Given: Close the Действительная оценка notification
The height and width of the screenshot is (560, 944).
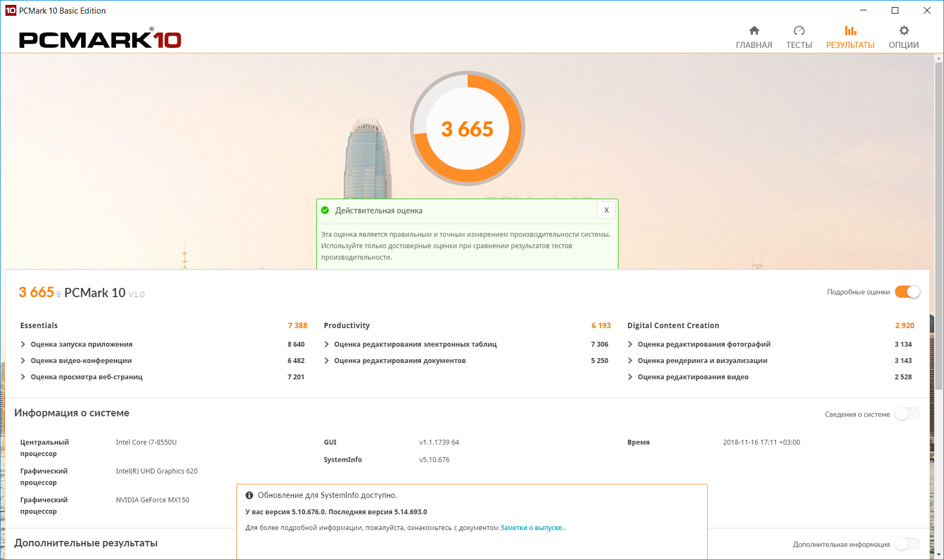Looking at the screenshot, I should click(606, 210).
